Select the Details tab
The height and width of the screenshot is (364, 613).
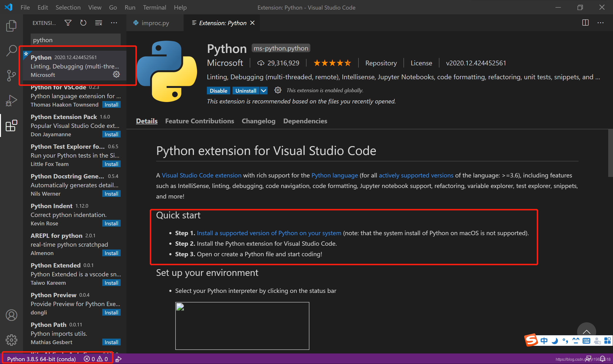click(x=147, y=121)
